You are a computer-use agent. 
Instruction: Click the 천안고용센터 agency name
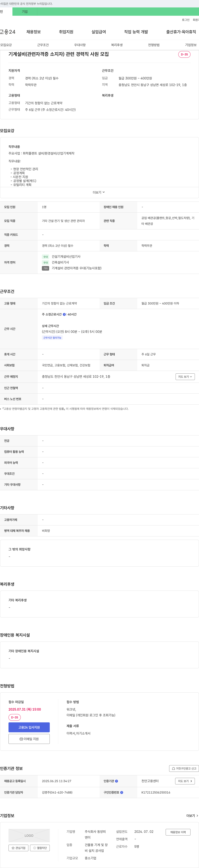(x=150, y=781)
